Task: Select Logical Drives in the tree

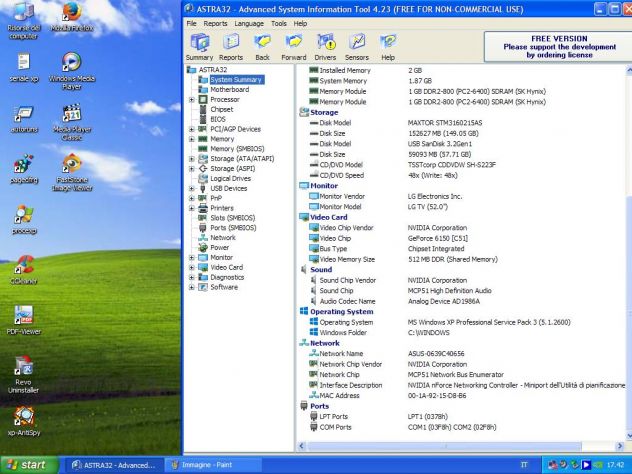Action: (230, 179)
